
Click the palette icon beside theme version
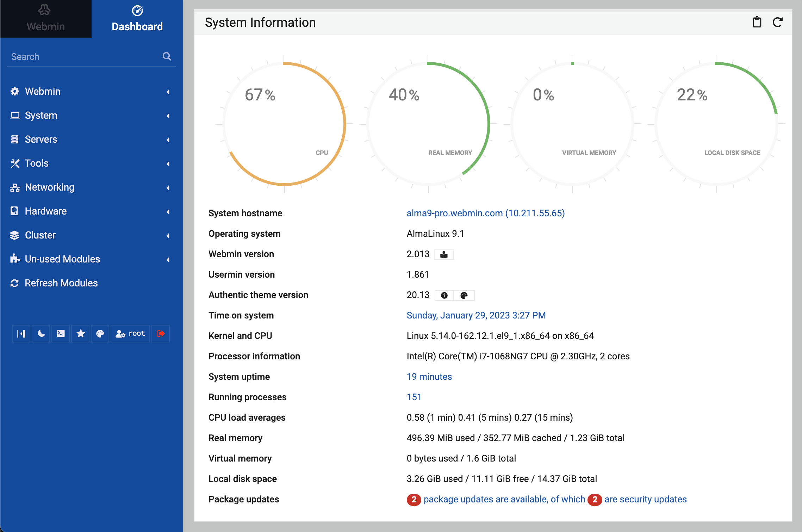coord(464,296)
